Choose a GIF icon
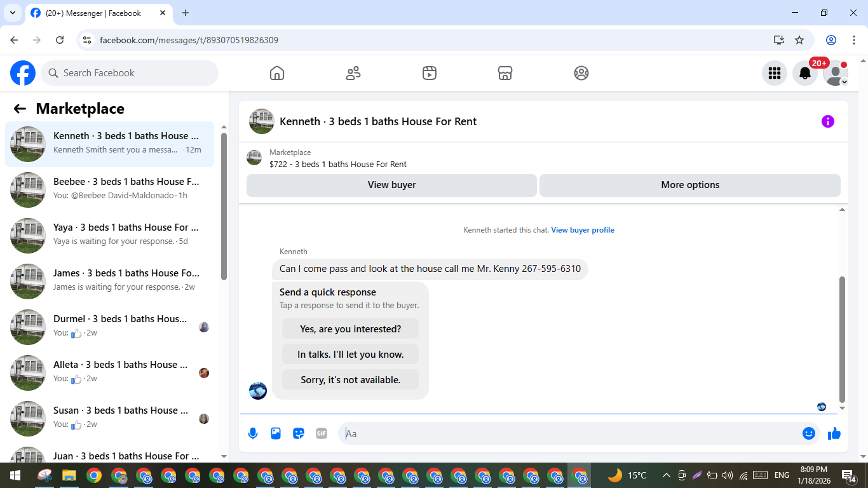The height and width of the screenshot is (488, 868). pyautogui.click(x=322, y=433)
